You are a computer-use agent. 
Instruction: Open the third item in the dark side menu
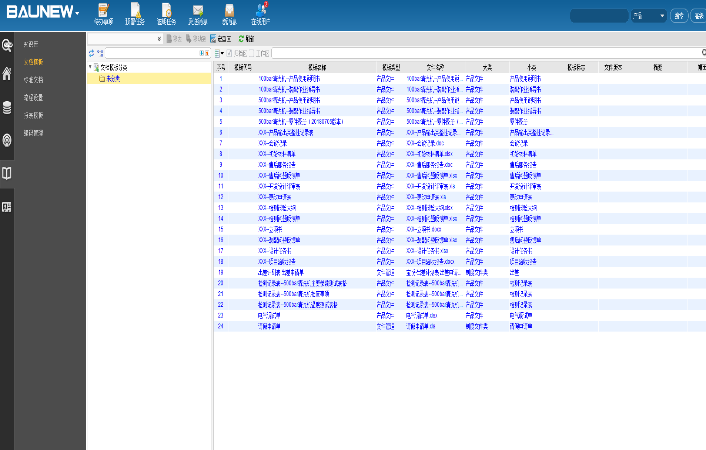point(33,80)
